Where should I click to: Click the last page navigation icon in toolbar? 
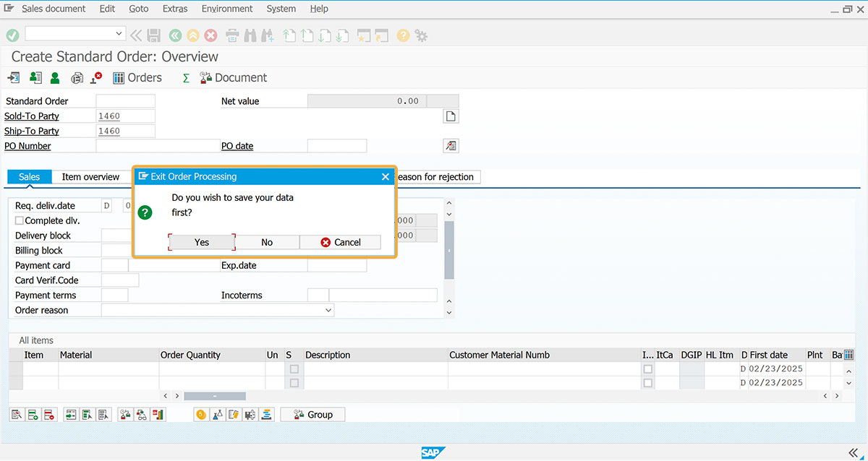[343, 35]
